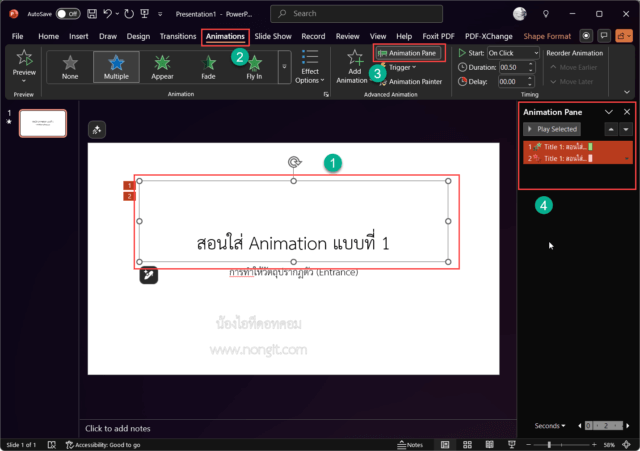Image resolution: width=640 pixels, height=451 pixels.
Task: Open the Record tab
Action: pyautogui.click(x=313, y=36)
